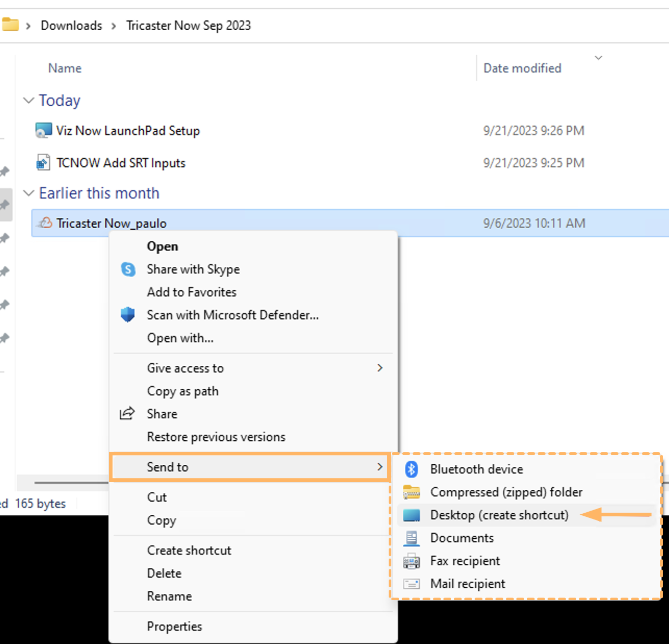
Task: Sort by the Name column header
Action: 65,68
